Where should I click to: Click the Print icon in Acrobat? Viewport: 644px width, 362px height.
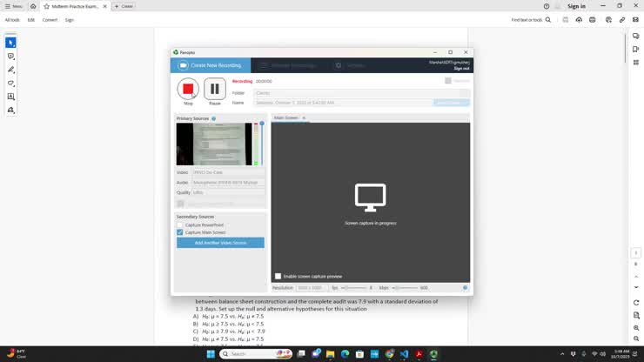pyautogui.click(x=593, y=20)
